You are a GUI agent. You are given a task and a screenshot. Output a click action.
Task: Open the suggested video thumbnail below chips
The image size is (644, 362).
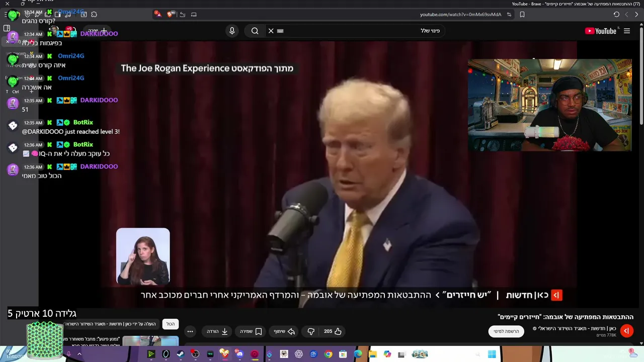click(150, 341)
